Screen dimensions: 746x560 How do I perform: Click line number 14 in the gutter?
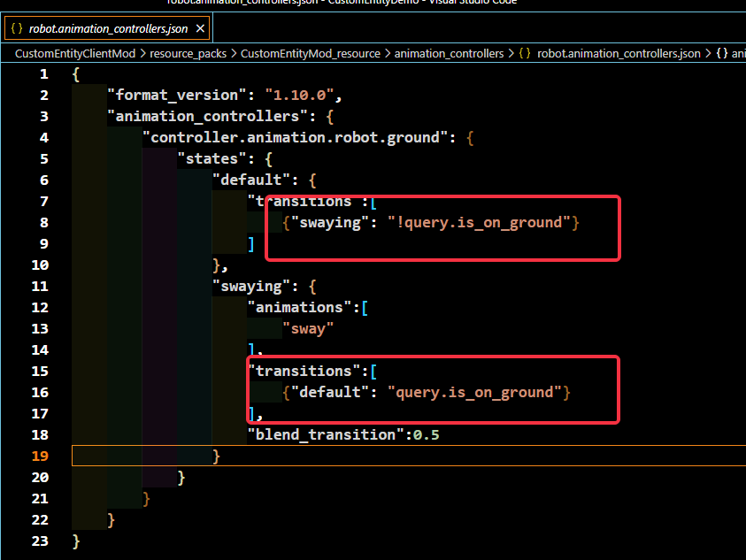click(40, 350)
